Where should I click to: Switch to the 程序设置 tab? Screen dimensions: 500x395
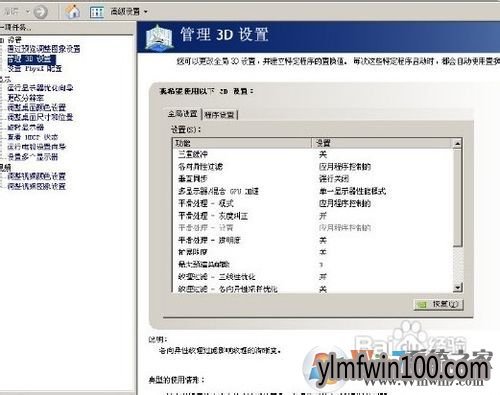tap(219, 115)
